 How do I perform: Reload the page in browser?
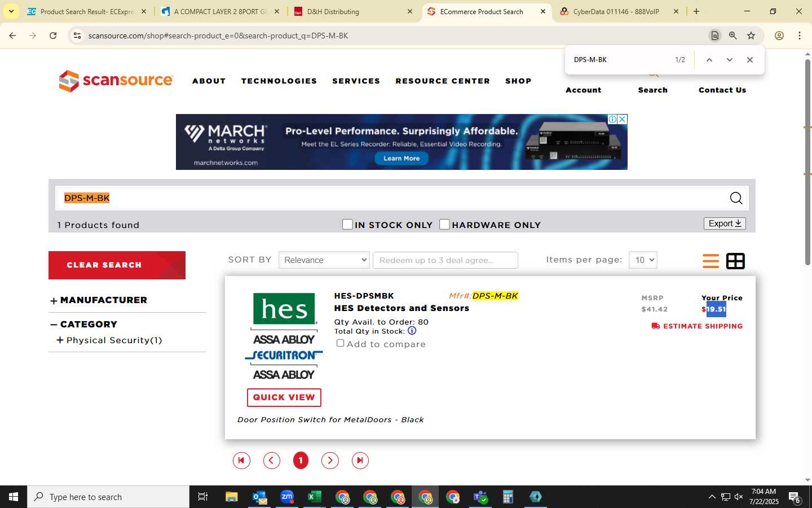pyautogui.click(x=53, y=36)
